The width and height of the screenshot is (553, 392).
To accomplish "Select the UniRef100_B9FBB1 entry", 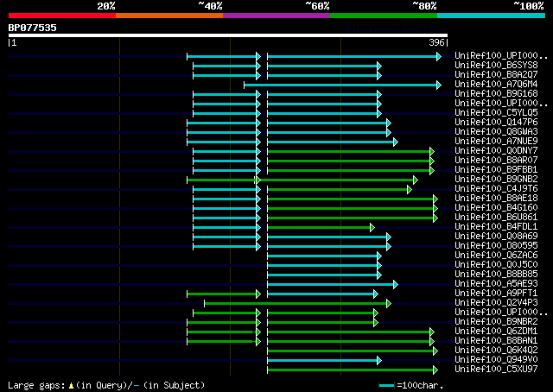I will [x=496, y=170].
